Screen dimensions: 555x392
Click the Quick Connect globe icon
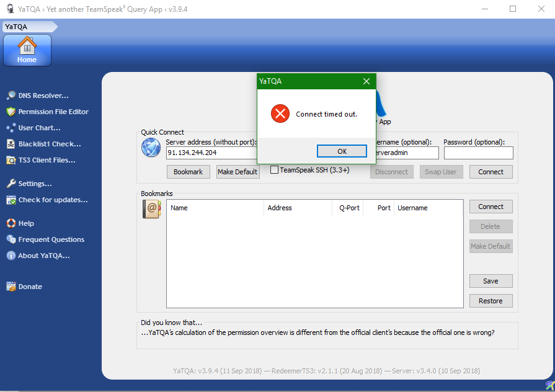point(151,147)
